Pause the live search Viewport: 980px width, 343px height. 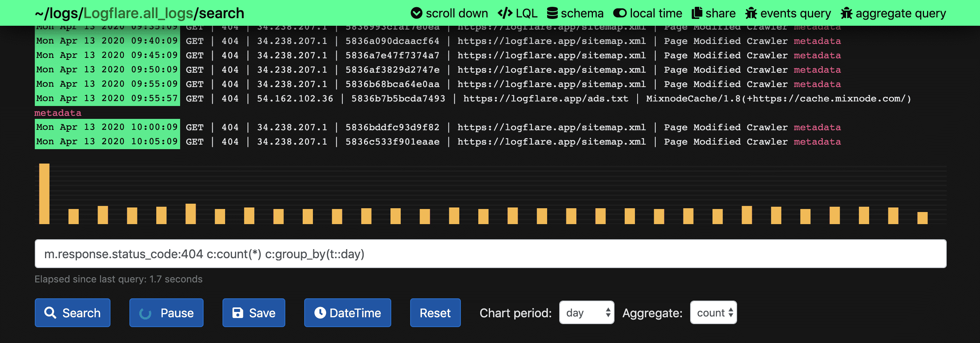coord(166,313)
